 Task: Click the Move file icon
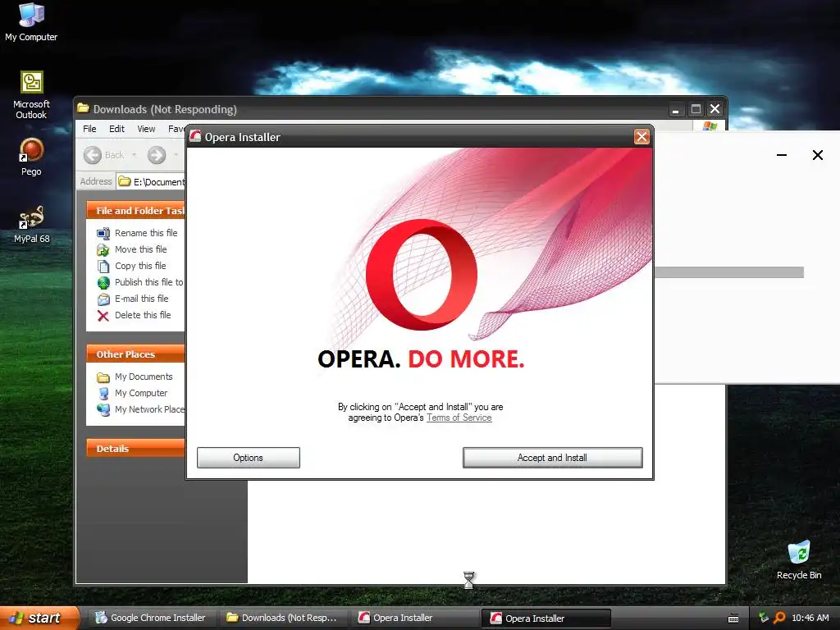103,249
